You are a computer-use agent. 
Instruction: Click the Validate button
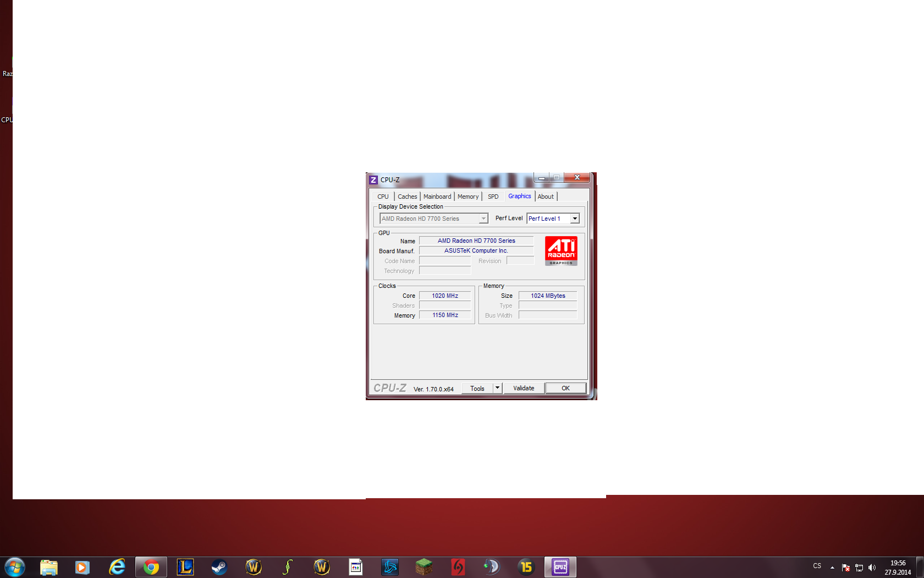(524, 388)
